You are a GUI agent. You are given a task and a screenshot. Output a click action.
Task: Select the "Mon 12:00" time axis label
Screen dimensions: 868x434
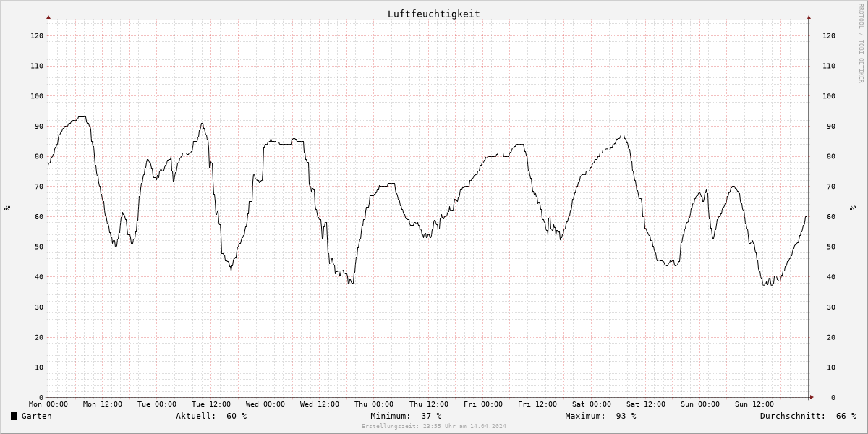[x=103, y=404]
